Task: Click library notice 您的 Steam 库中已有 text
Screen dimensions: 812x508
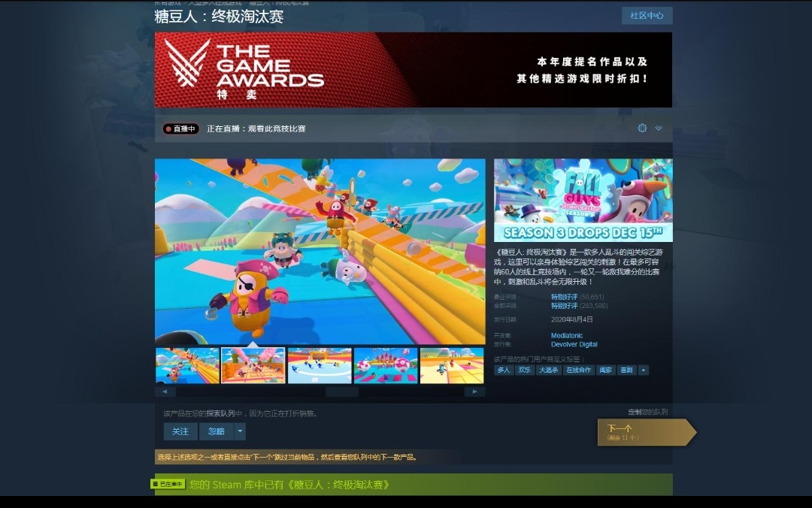Action: click(289, 485)
